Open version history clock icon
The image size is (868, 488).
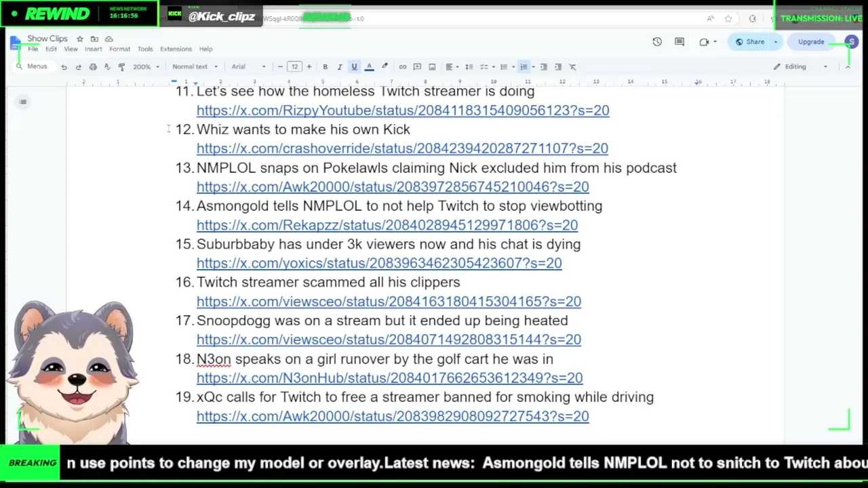(x=657, y=42)
